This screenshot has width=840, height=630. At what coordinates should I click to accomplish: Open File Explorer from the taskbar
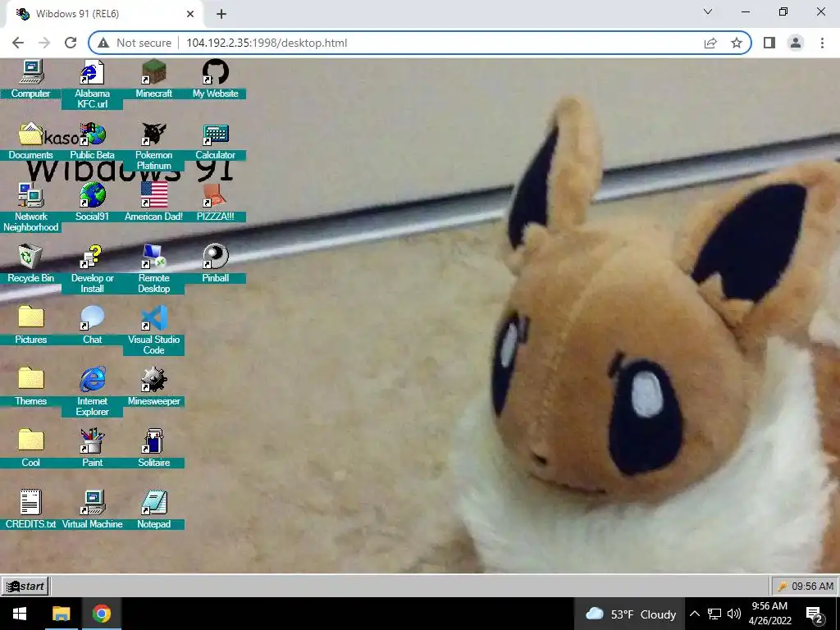[61, 614]
